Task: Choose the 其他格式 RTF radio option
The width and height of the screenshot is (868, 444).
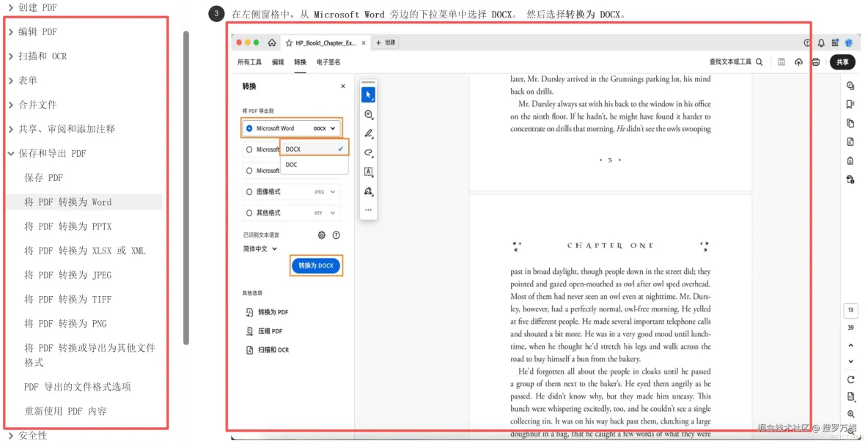Action: 249,212
